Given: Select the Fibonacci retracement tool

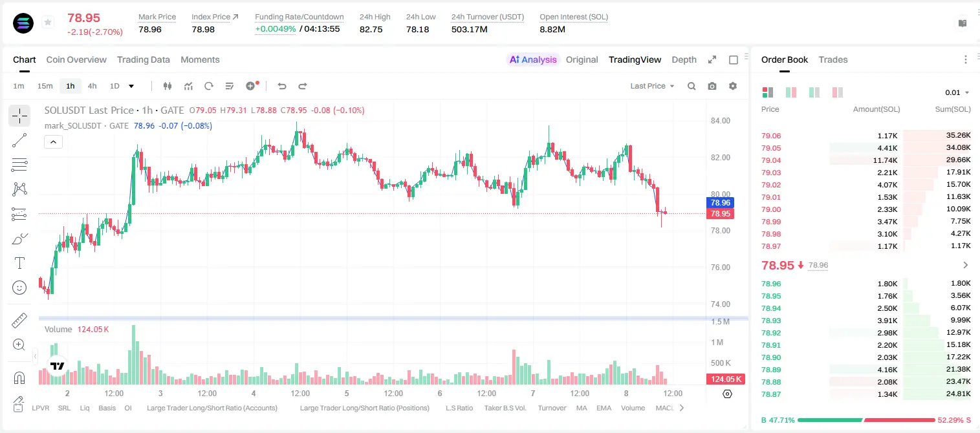Looking at the screenshot, I should (19, 165).
